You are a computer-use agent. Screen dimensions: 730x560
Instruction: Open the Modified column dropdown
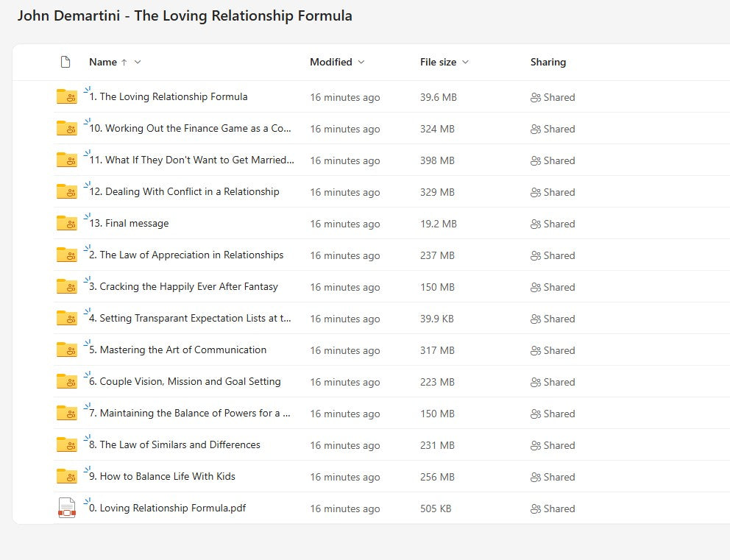360,62
